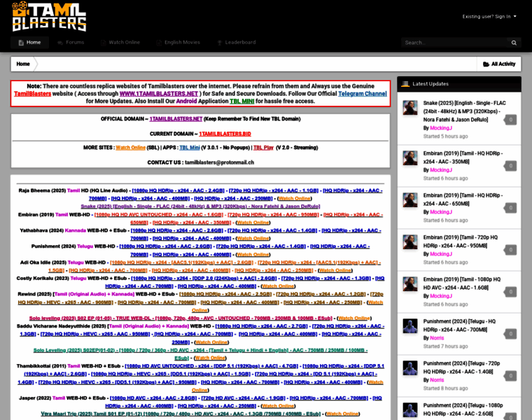This screenshot has width=532, height=420.
Task: Expand the Existing user Sign In dropdown
Action: tap(489, 17)
